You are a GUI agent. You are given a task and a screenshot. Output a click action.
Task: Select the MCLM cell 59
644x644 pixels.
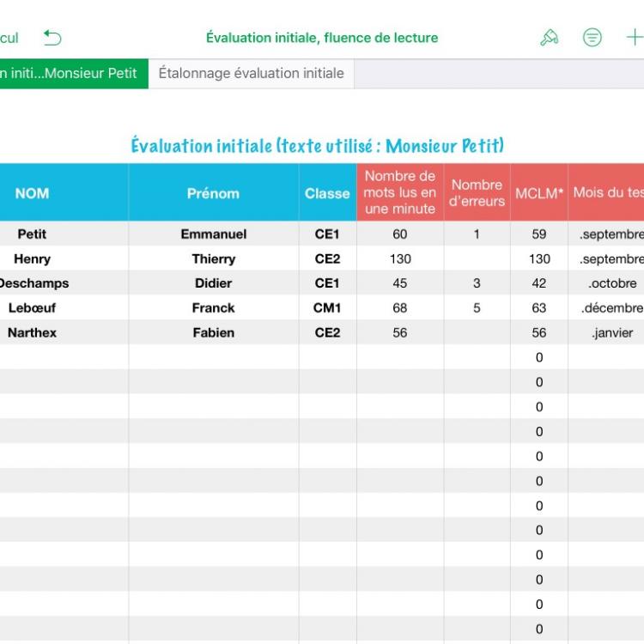point(539,234)
